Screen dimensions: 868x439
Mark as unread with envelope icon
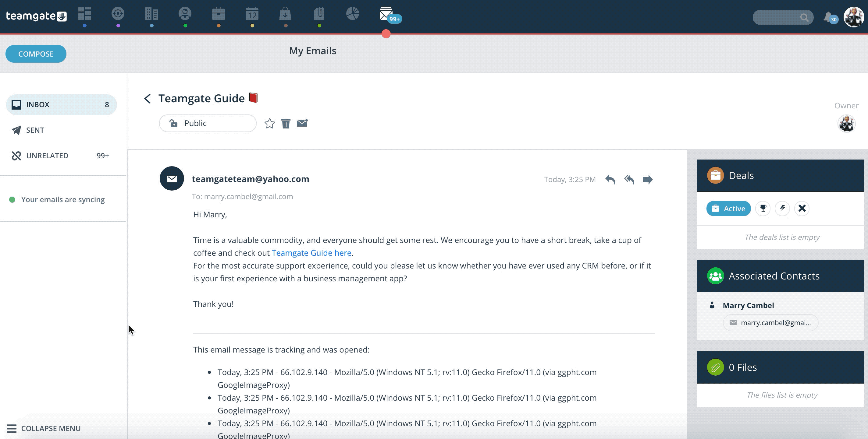point(302,123)
